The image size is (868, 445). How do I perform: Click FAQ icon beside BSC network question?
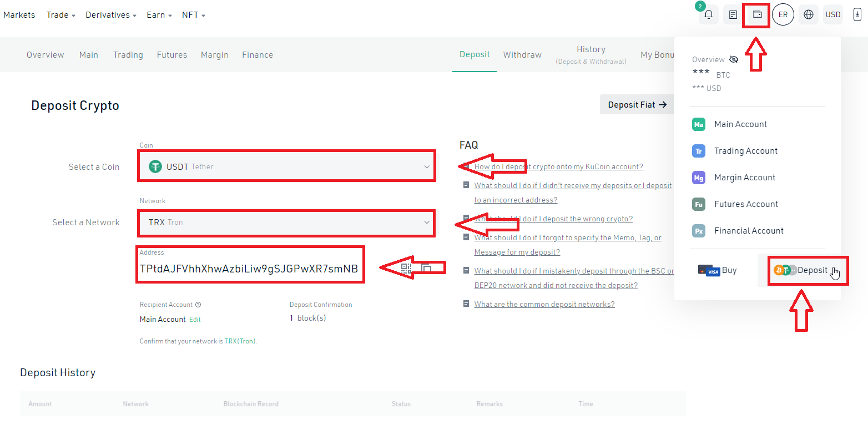click(467, 271)
